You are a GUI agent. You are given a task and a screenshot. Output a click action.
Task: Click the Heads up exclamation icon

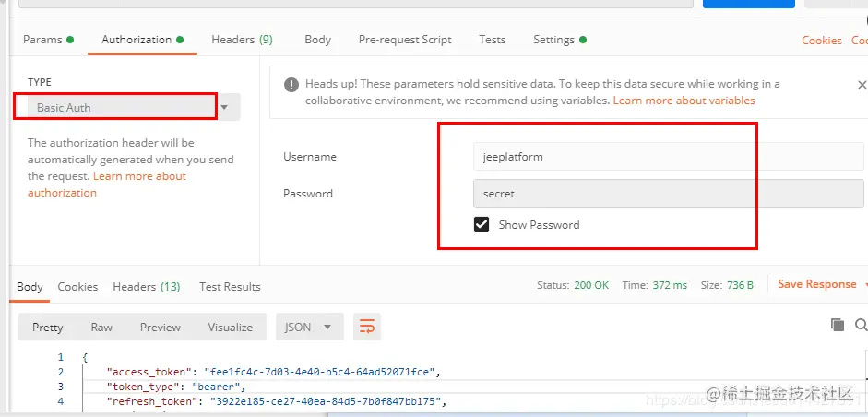[x=291, y=85]
